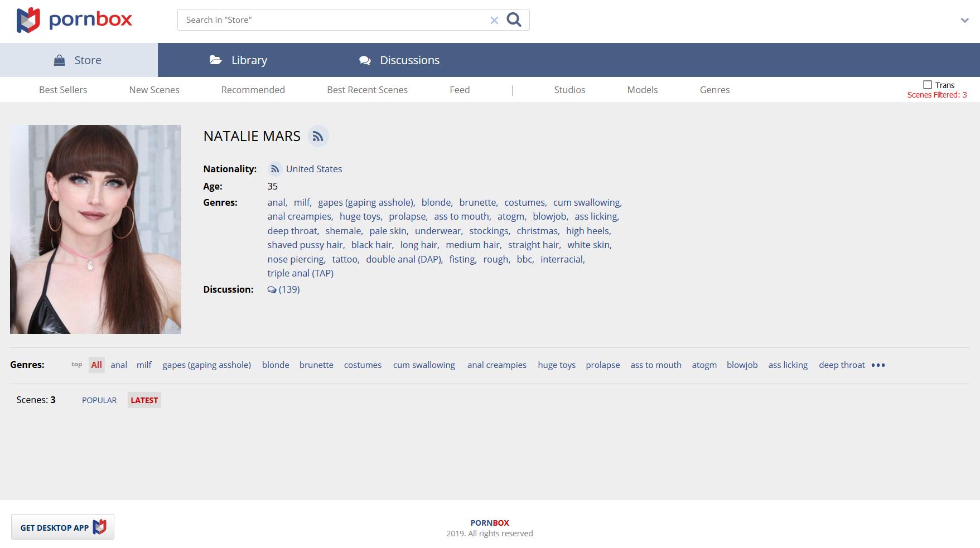Click the RSS icon next to United States
The height and width of the screenshot is (548, 980).
[274, 169]
